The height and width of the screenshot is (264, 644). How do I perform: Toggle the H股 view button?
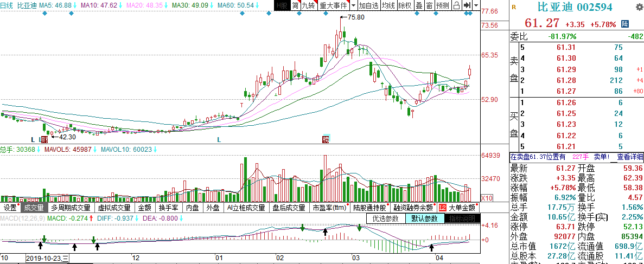click(282, 5)
